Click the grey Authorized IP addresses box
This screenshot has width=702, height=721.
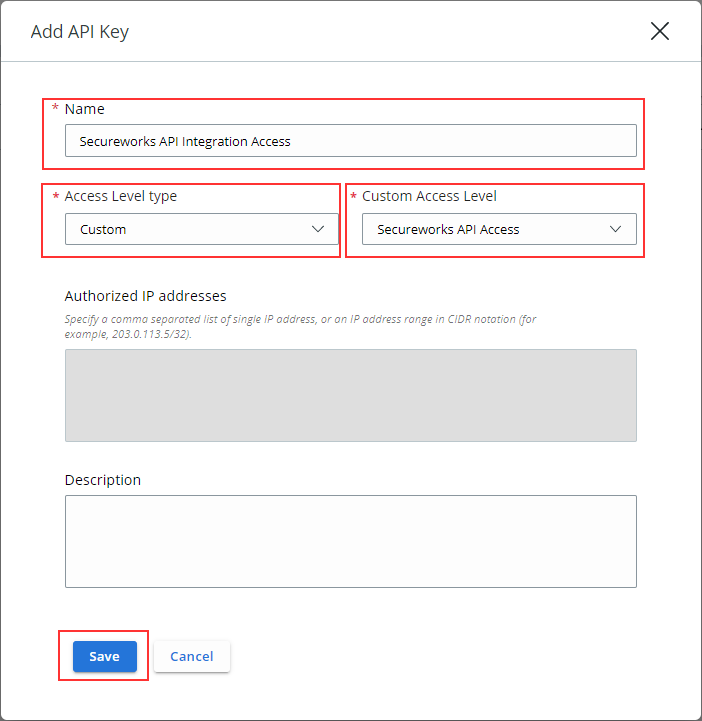click(x=351, y=395)
